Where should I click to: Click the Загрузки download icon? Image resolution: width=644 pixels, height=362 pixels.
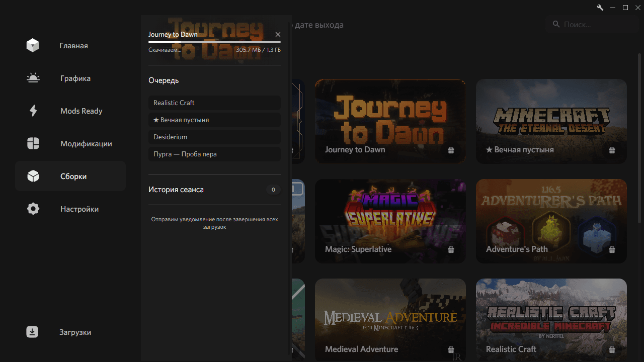[32, 332]
